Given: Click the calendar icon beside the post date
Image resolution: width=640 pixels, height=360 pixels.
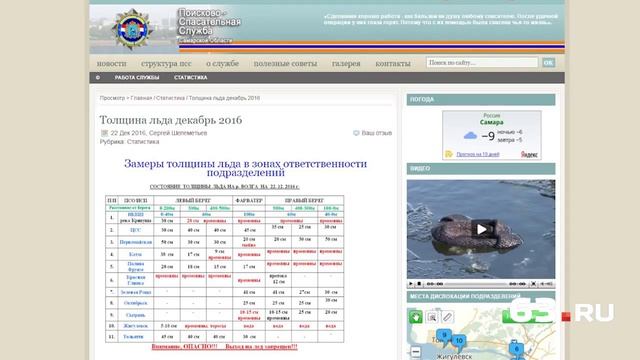Looking at the screenshot, I should pyautogui.click(x=104, y=133).
